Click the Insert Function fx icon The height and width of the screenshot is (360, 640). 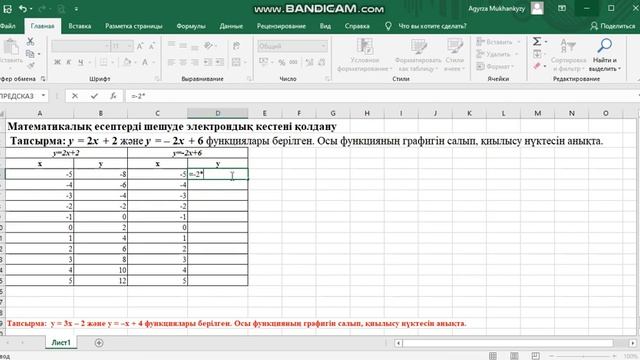click(113, 96)
